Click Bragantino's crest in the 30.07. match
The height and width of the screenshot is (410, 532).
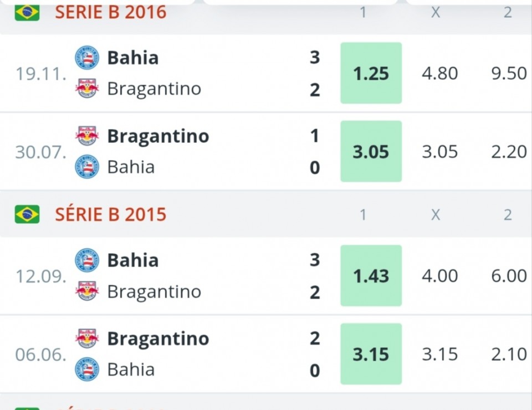(x=87, y=136)
